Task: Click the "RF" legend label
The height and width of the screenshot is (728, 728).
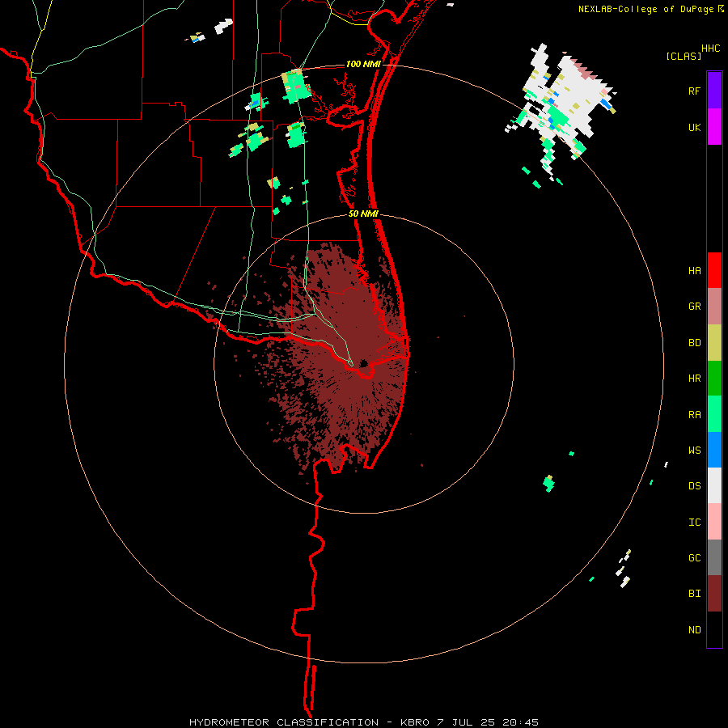Action: (694, 91)
